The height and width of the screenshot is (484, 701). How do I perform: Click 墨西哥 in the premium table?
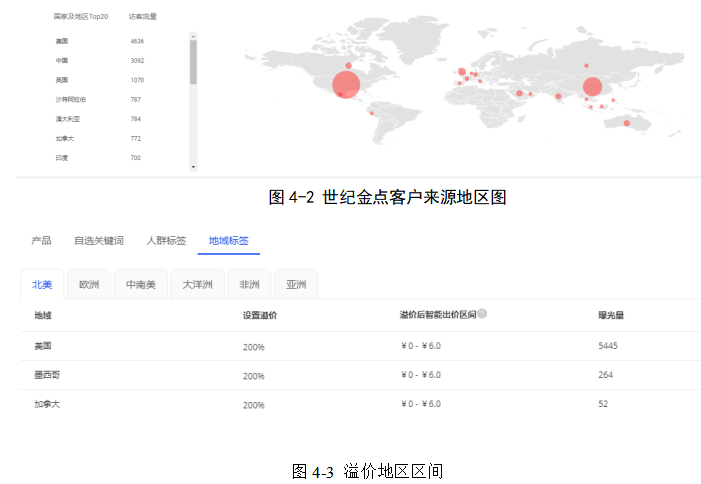(47, 375)
